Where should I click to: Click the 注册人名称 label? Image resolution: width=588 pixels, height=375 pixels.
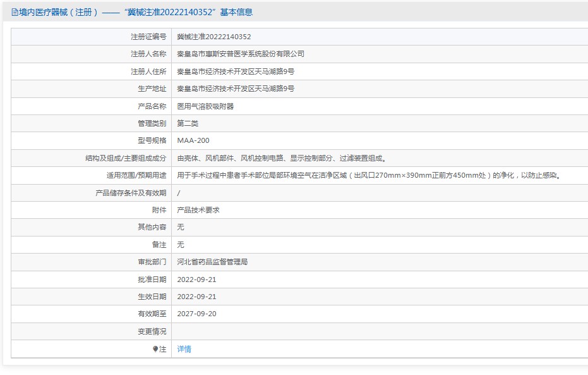point(148,54)
